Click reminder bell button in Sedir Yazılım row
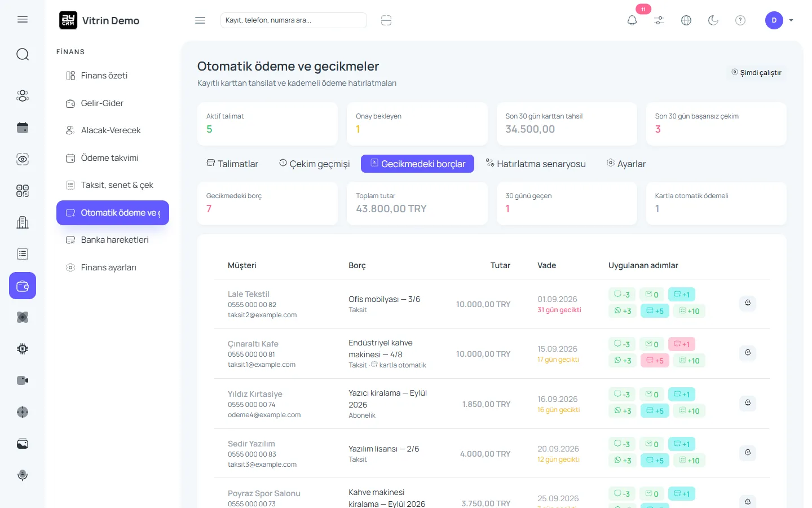The image size is (812, 508). click(748, 453)
